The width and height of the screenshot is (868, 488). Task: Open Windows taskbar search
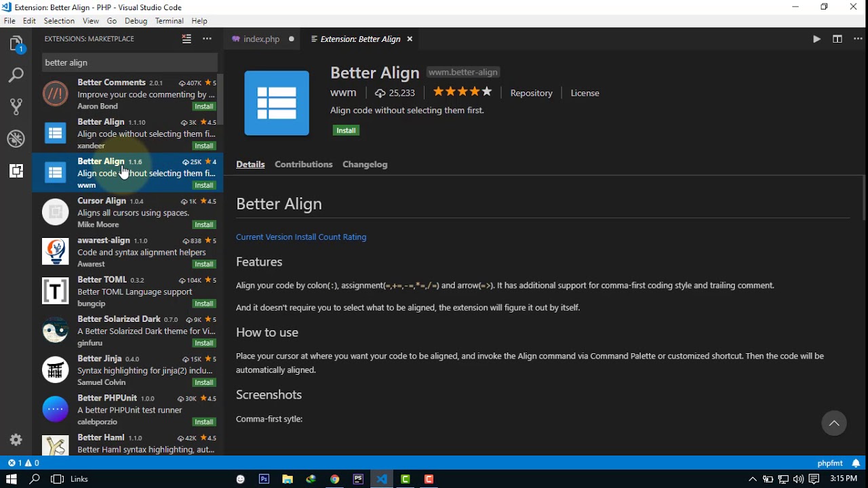35,479
